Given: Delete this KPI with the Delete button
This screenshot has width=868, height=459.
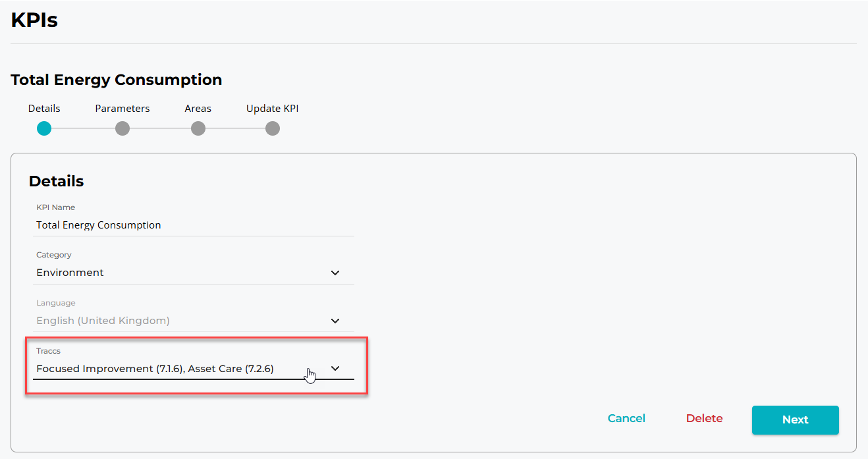Looking at the screenshot, I should (704, 419).
